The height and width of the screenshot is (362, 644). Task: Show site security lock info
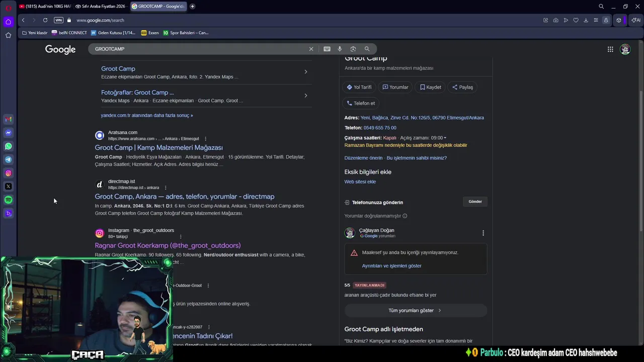[x=69, y=20]
